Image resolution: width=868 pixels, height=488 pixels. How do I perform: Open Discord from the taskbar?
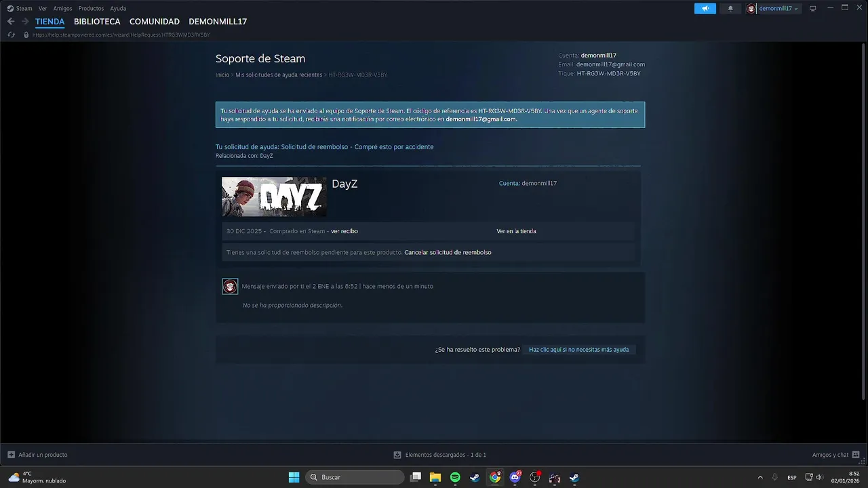515,477
